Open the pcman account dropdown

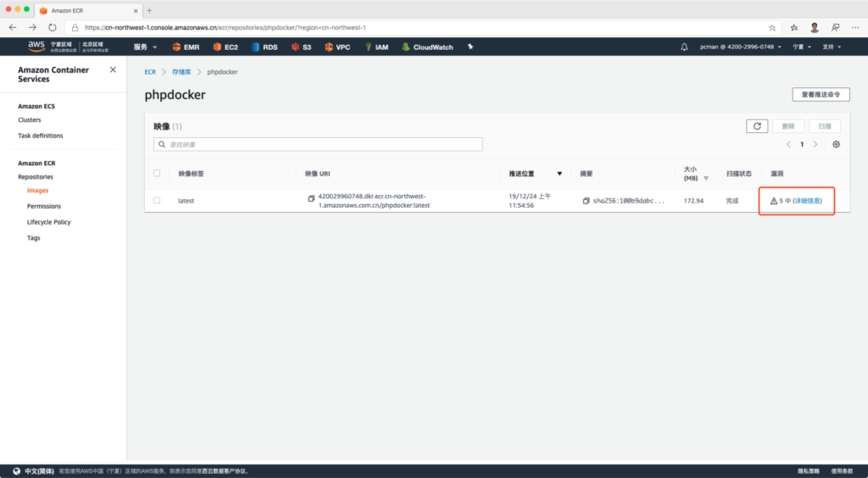point(739,47)
